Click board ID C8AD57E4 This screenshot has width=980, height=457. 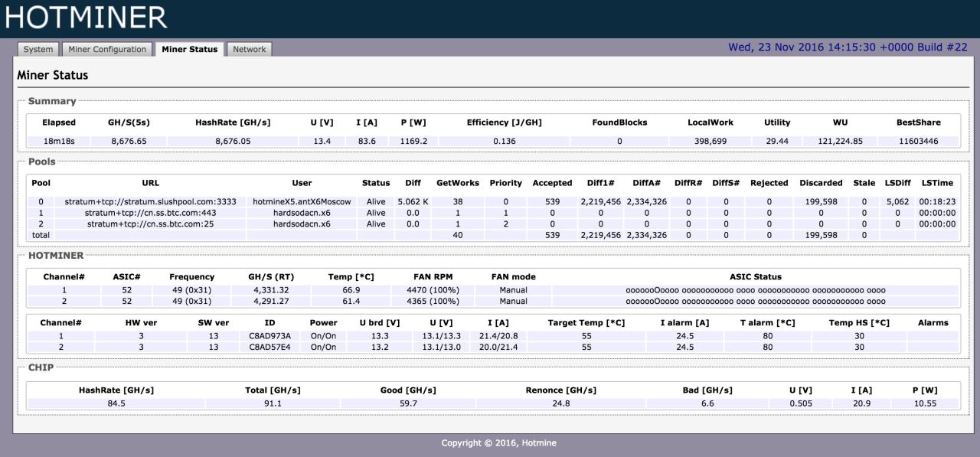(x=269, y=347)
